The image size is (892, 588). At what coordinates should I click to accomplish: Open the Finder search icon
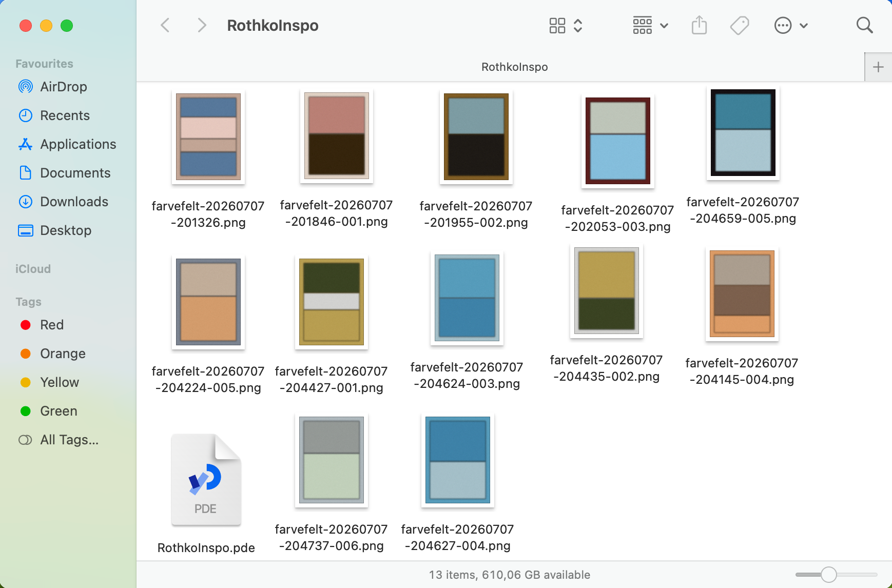pos(864,25)
